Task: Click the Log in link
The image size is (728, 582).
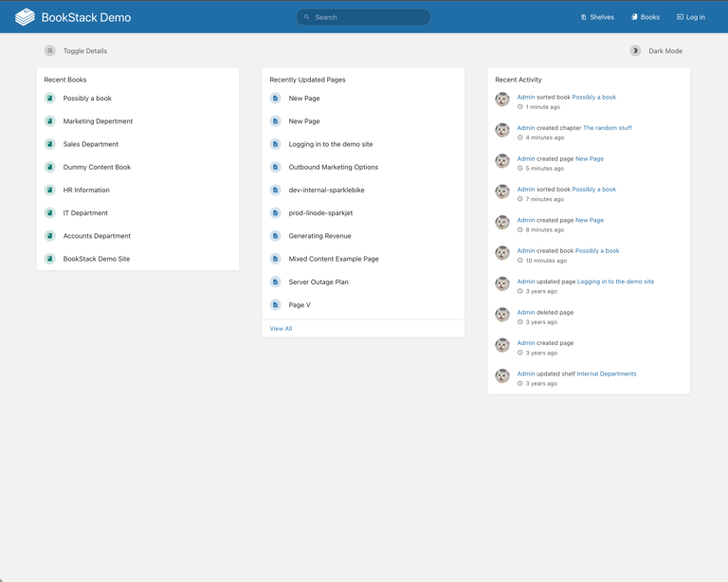Action: pos(690,17)
